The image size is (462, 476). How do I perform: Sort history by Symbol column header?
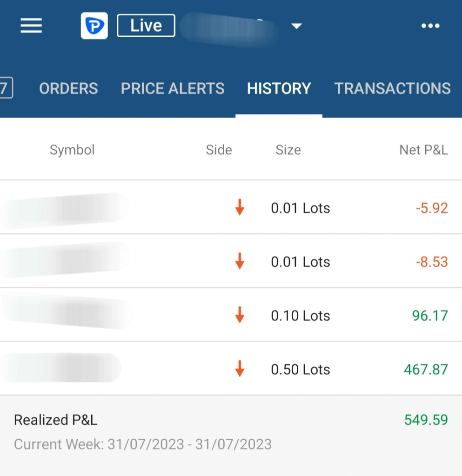tap(72, 150)
